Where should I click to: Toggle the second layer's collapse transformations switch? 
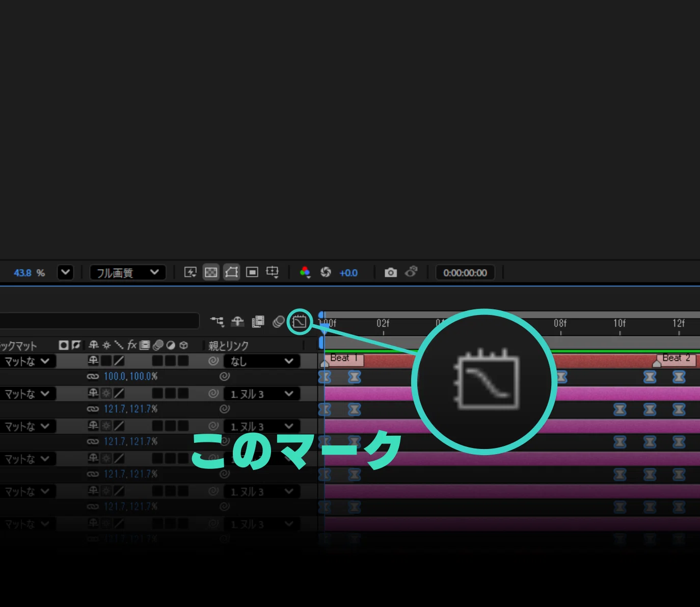click(x=106, y=393)
